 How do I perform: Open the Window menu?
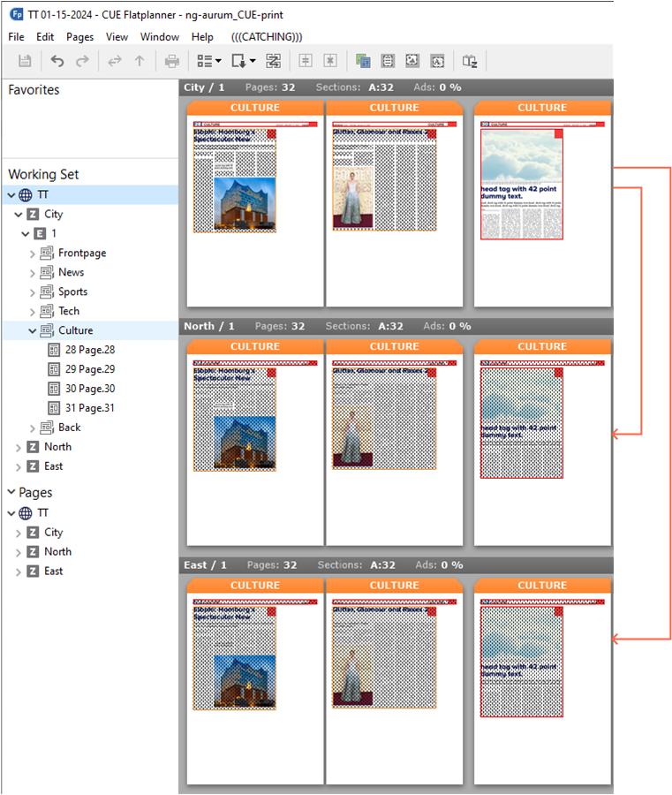[x=160, y=37]
